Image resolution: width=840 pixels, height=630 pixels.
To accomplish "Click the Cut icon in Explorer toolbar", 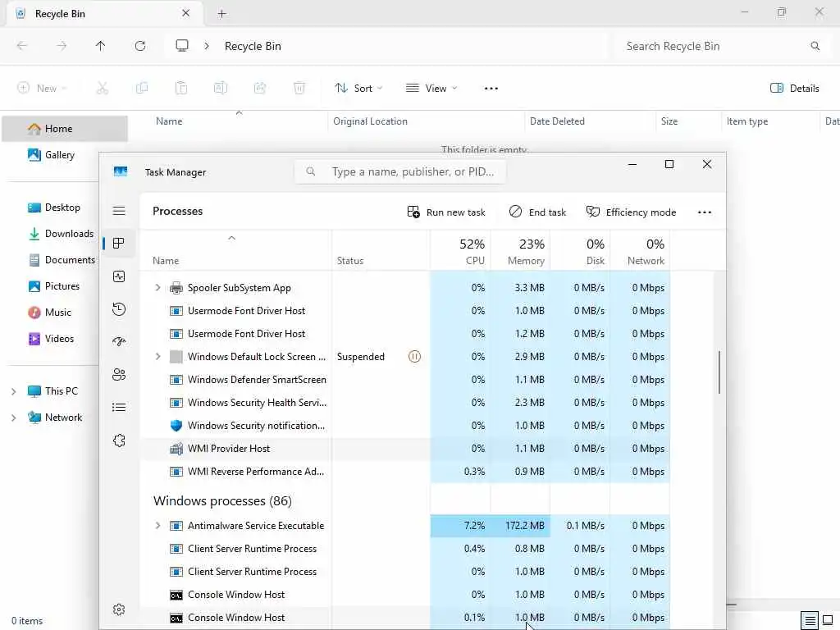I will tap(103, 89).
